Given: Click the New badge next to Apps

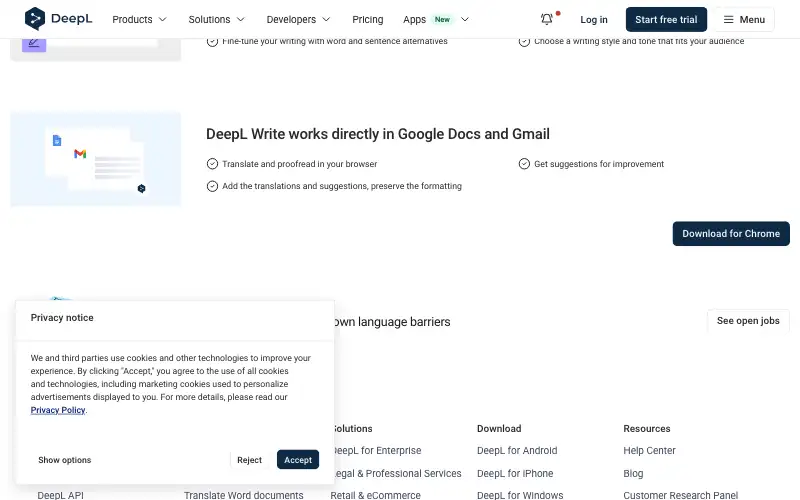Looking at the screenshot, I should click(x=442, y=19).
